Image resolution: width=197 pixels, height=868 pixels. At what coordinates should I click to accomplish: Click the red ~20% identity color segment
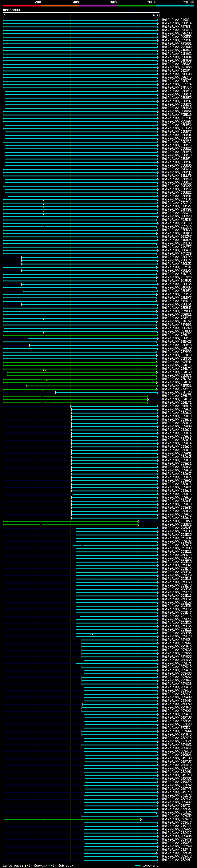click(22, 6)
